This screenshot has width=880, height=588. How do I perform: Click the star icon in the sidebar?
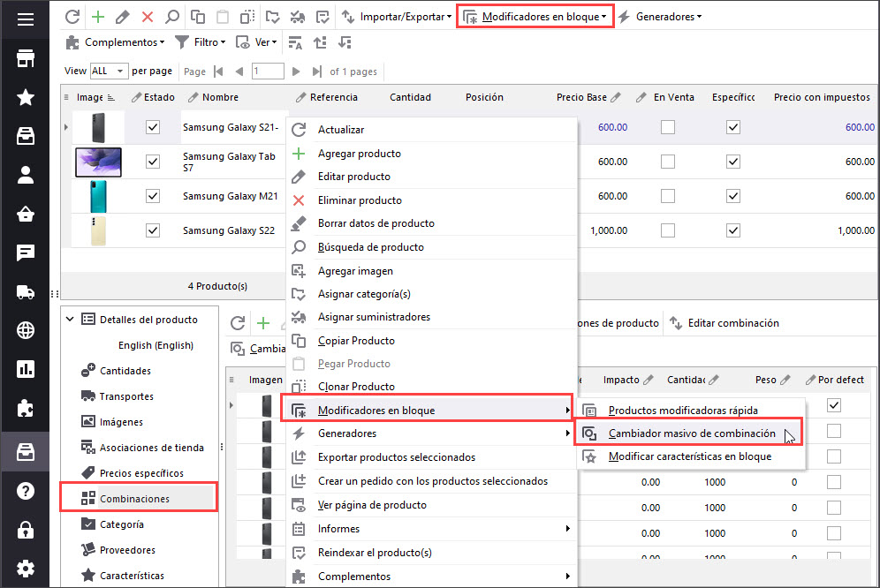click(x=26, y=97)
